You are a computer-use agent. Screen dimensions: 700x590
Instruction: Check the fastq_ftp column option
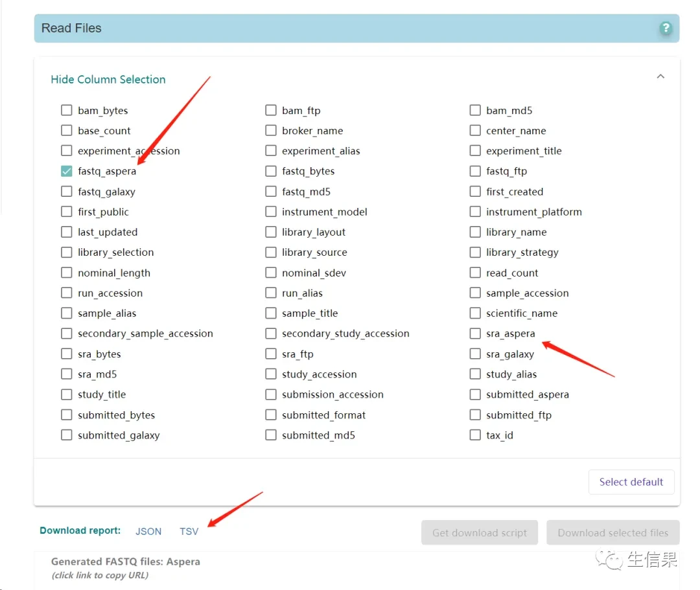pyautogui.click(x=475, y=171)
